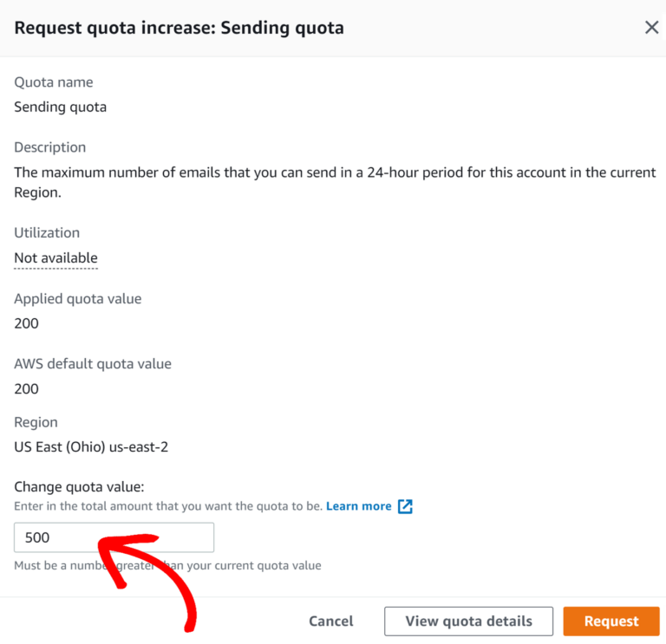Click the 200 under Applied quota value

(x=27, y=323)
